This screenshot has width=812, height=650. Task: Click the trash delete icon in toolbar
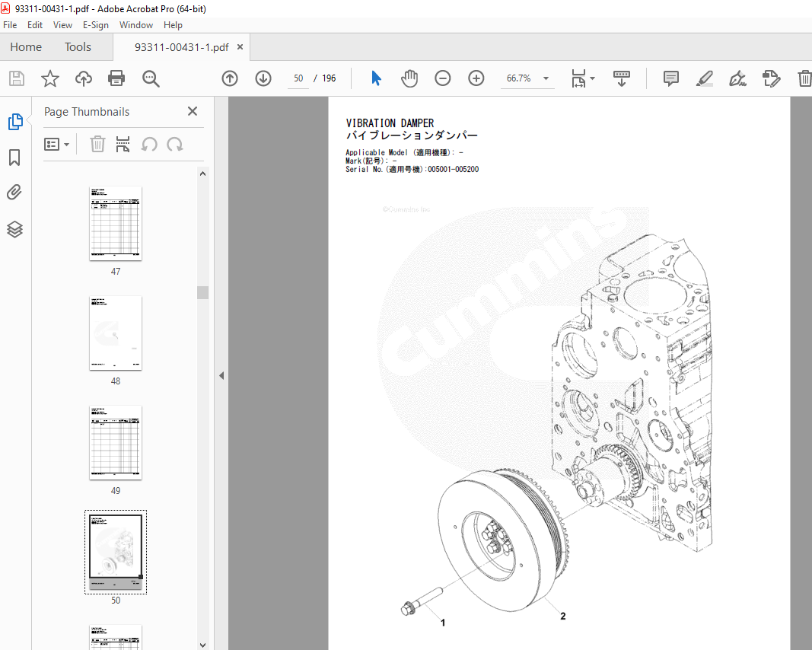click(x=804, y=78)
